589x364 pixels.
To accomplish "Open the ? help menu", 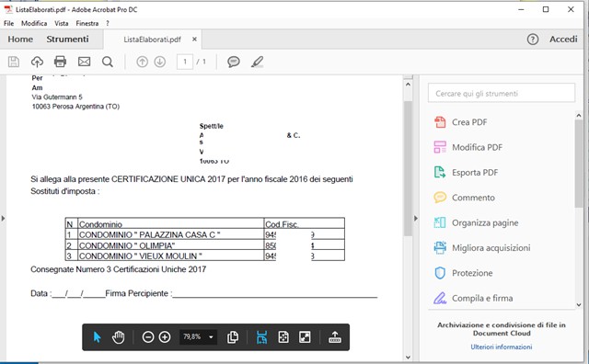I will pos(108,23).
